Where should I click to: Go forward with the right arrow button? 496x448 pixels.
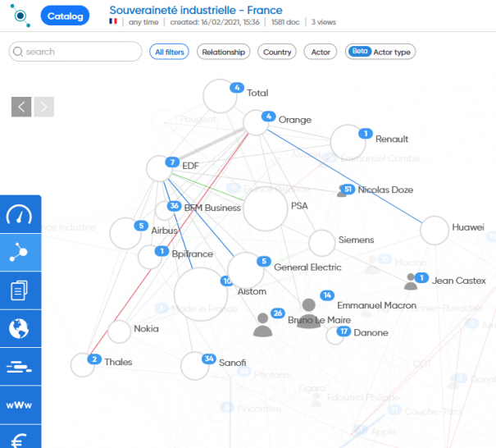[44, 107]
